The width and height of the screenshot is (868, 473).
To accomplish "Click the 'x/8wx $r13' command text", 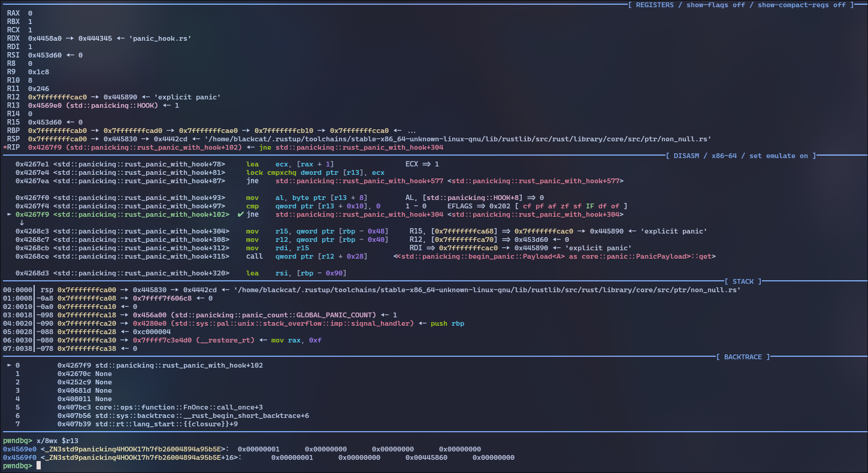I will pyautogui.click(x=58, y=441).
